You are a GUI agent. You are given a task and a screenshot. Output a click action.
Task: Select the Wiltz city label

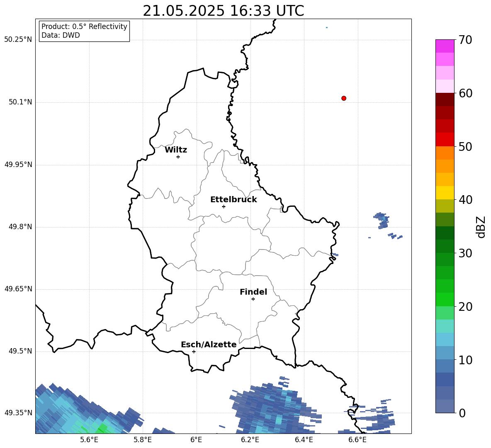(176, 150)
